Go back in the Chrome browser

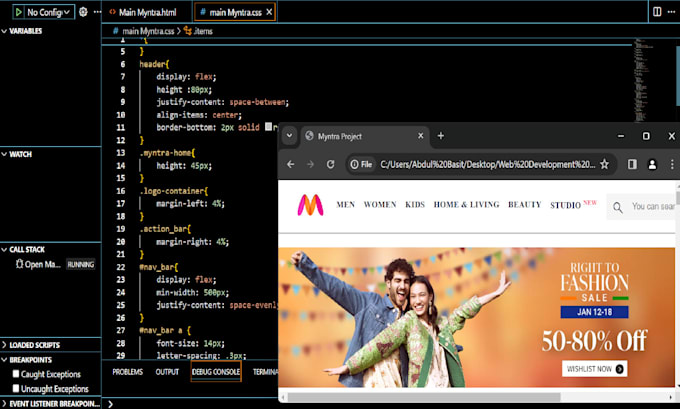[x=291, y=164]
